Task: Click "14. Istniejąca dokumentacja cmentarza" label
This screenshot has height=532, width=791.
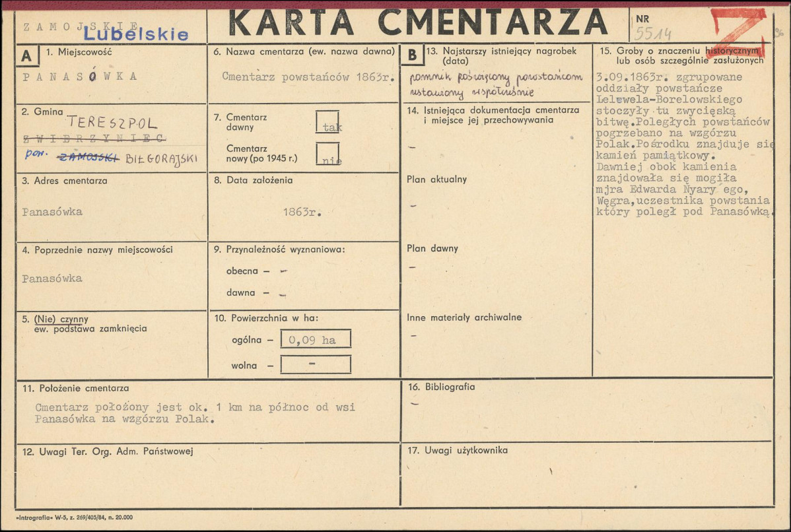Action: (x=493, y=110)
